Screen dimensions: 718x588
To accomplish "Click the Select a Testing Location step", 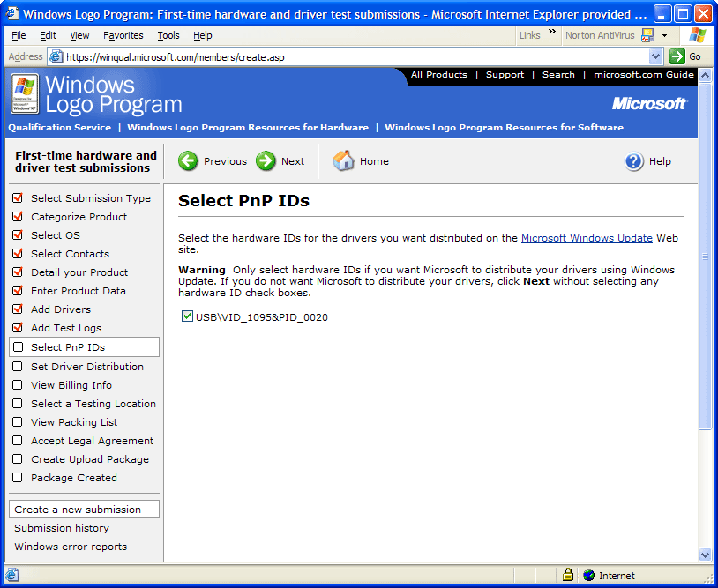I will point(93,404).
